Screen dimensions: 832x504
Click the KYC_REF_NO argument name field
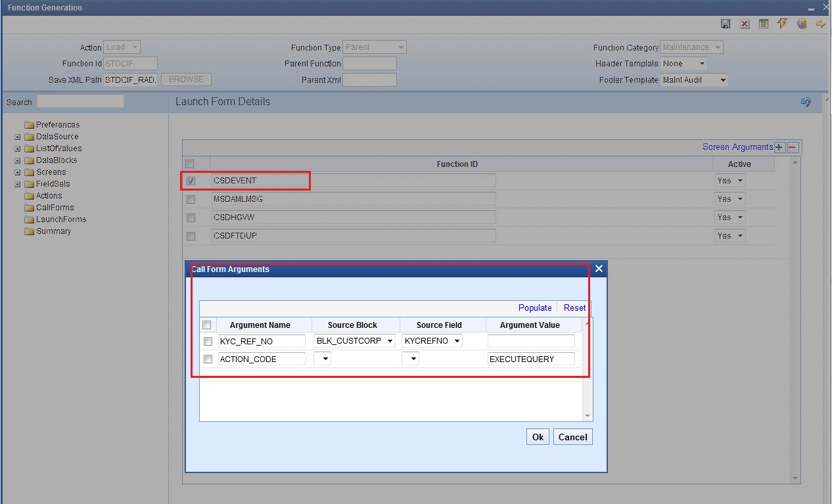tap(262, 341)
